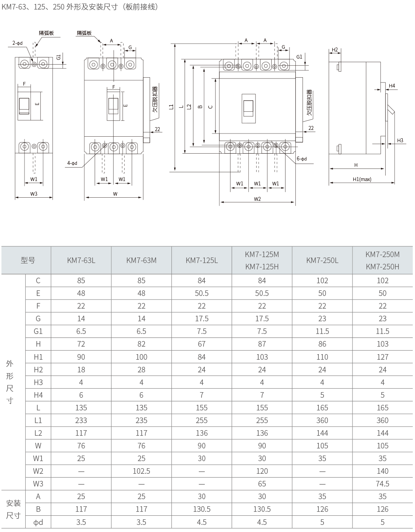
Task: Click the '74.5' value in W3 row
Action: click(x=383, y=484)
